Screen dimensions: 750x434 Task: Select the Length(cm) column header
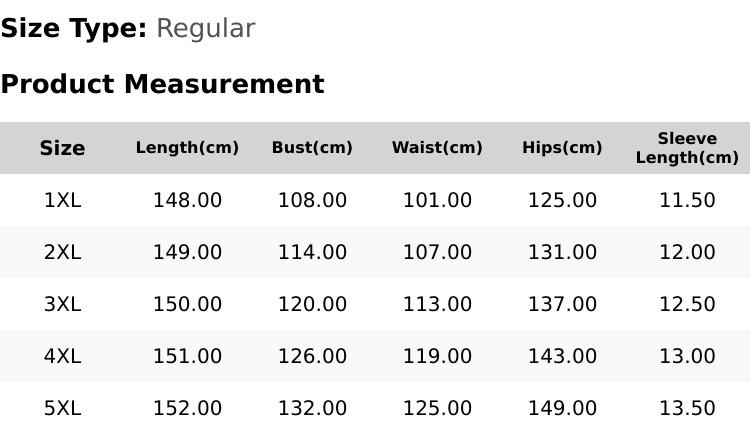(187, 148)
